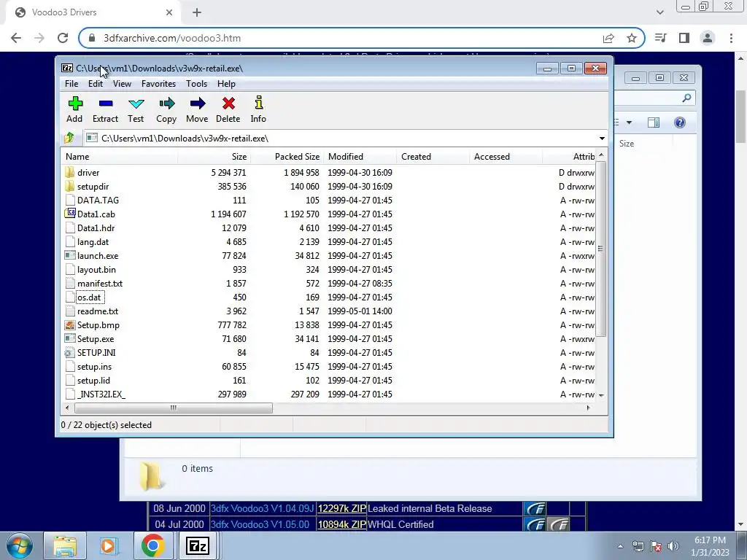This screenshot has height=560, width=747.
Task: Open the 12297k ZIP download link
Action: (341, 508)
